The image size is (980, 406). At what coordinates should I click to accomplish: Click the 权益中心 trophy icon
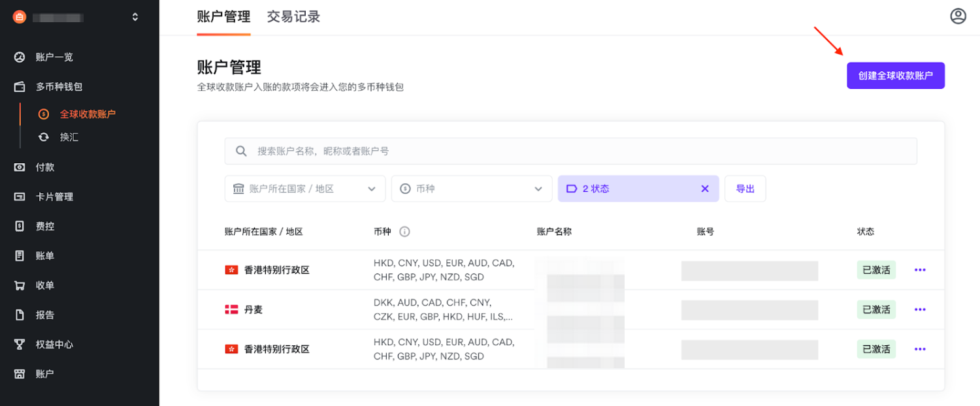20,344
